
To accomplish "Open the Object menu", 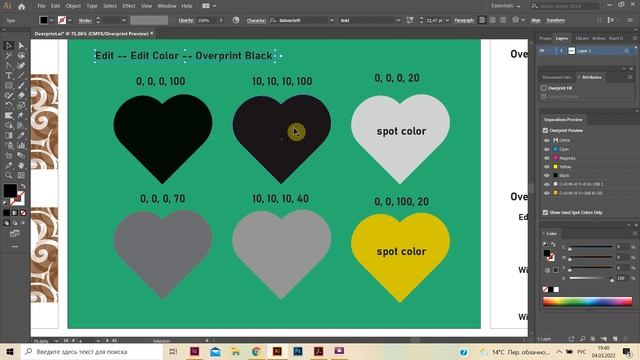I will coord(73,6).
